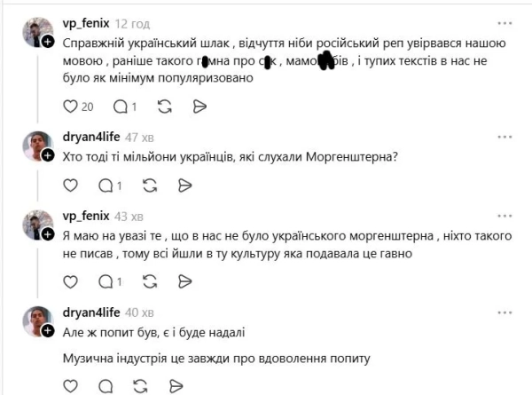Reply to dryan4life's question about Моргенштерна

[x=106, y=186]
